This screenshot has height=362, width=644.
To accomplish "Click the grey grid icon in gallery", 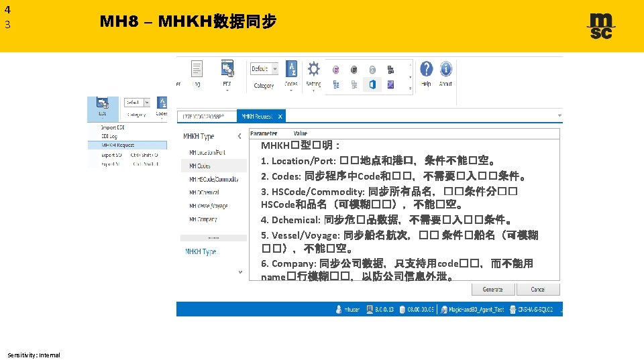I will coord(354,84).
